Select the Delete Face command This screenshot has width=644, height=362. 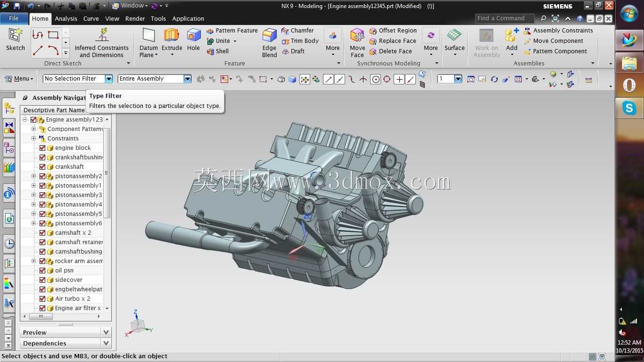tap(391, 51)
